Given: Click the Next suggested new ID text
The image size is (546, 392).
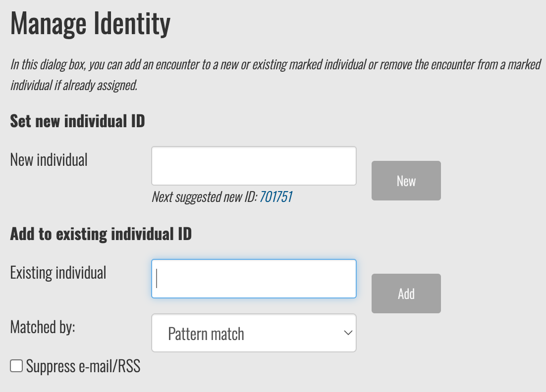Looking at the screenshot, I should point(204,197).
